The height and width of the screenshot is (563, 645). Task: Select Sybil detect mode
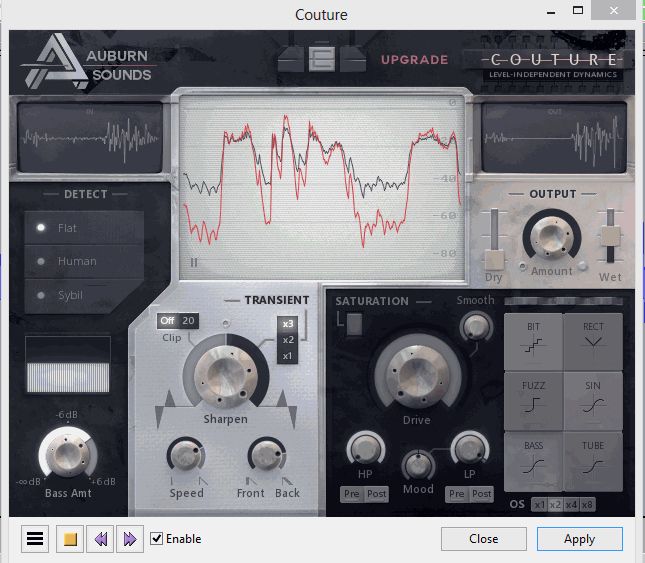pyautogui.click(x=84, y=295)
